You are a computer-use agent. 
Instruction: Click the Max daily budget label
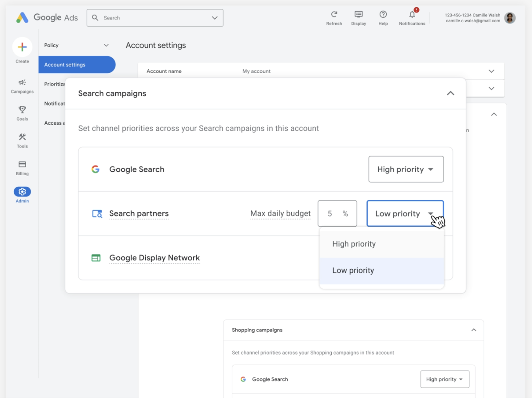[x=280, y=213]
